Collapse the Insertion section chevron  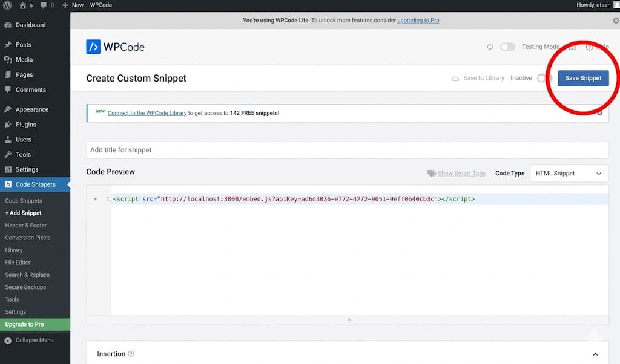(x=595, y=354)
